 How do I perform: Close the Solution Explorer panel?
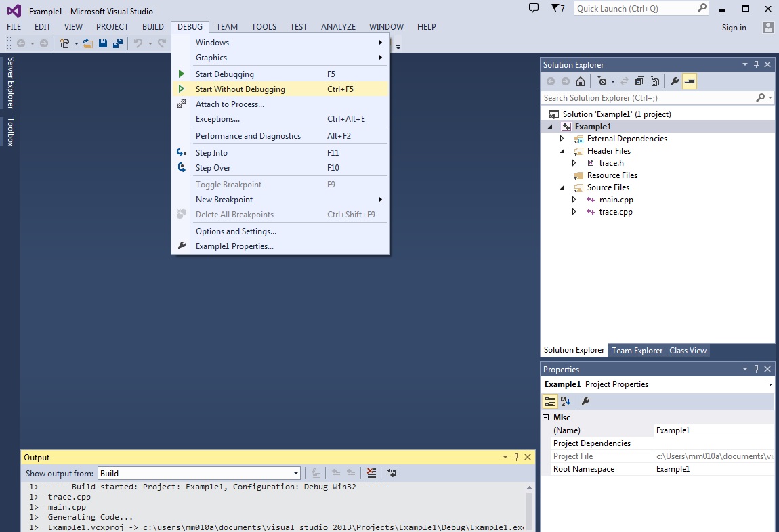pyautogui.click(x=767, y=64)
